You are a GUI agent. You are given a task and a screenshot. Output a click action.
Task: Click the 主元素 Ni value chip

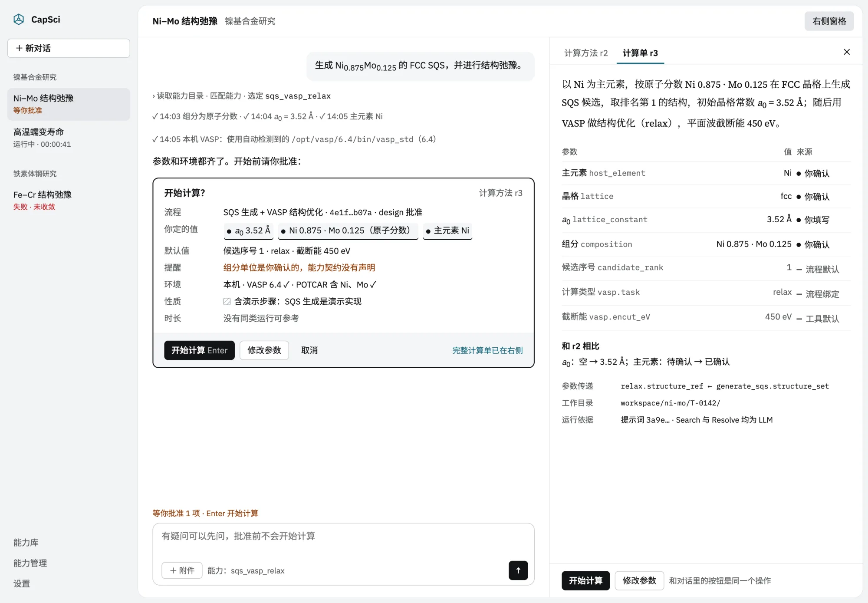click(447, 231)
